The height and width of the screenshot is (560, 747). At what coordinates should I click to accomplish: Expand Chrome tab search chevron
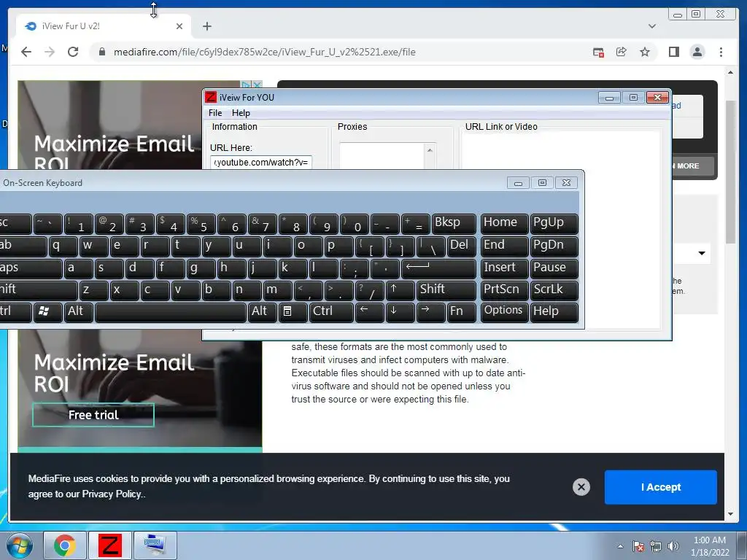click(652, 26)
